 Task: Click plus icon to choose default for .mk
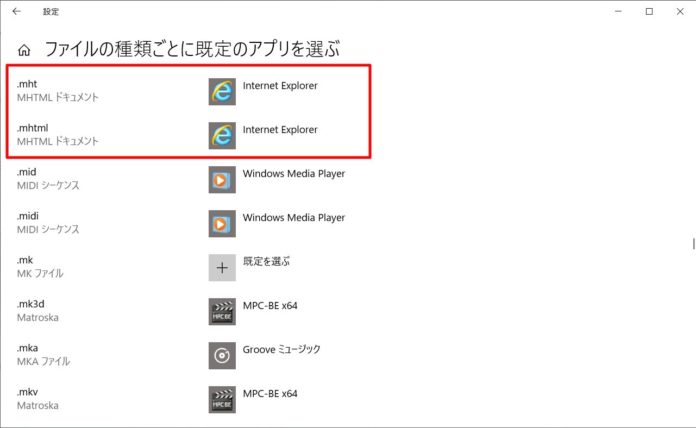pos(222,267)
